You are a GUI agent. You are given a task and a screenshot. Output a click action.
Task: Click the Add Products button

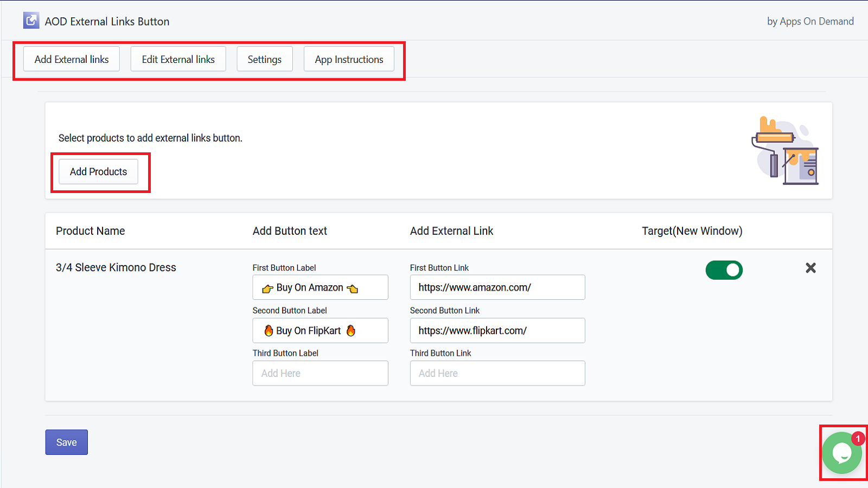(98, 171)
